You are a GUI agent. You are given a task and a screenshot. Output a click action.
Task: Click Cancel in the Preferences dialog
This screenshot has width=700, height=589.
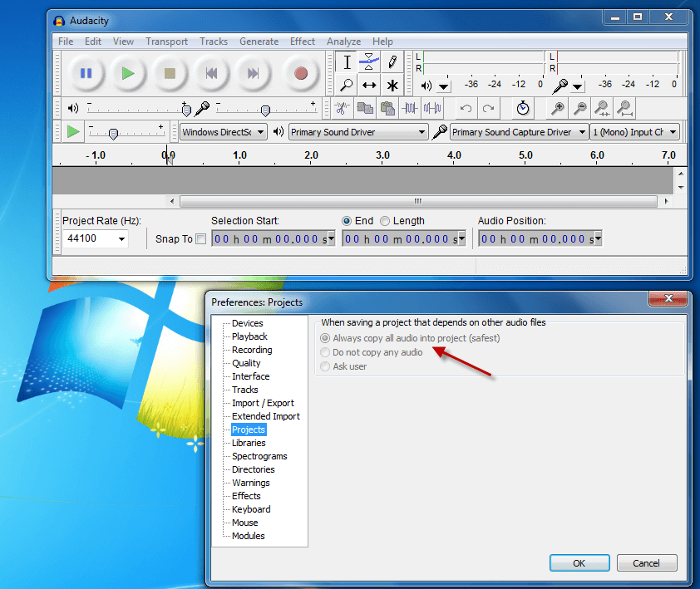647,563
